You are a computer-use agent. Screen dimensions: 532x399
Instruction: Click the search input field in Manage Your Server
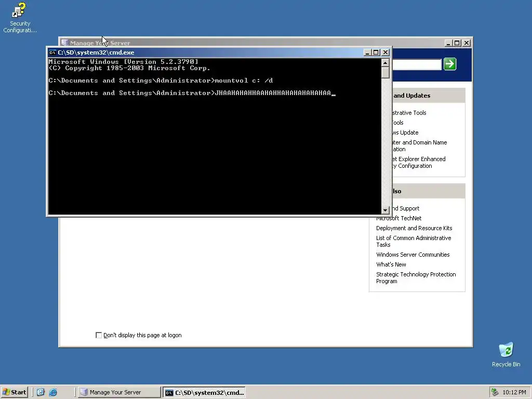pos(417,64)
